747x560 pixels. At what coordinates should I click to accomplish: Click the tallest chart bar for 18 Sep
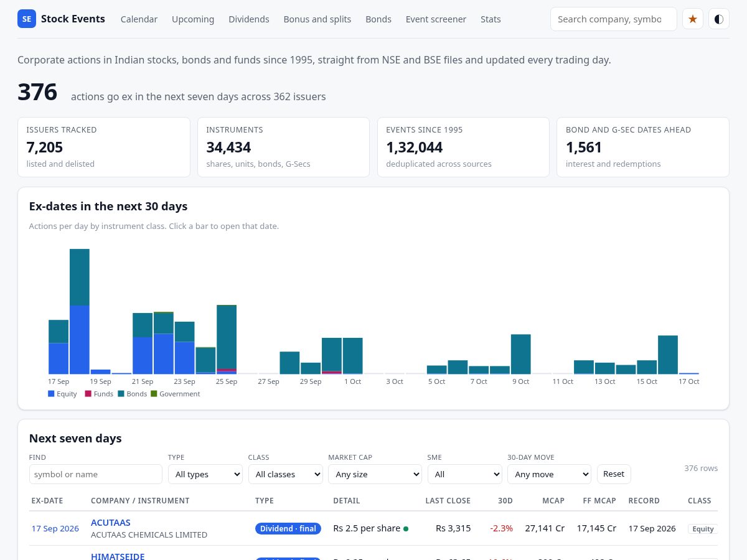80,311
